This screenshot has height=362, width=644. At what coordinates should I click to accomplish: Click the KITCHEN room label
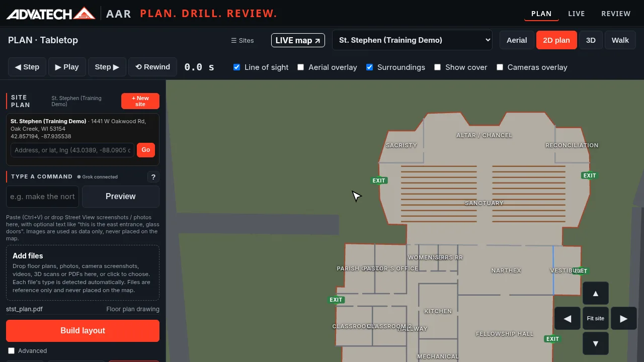(x=438, y=311)
